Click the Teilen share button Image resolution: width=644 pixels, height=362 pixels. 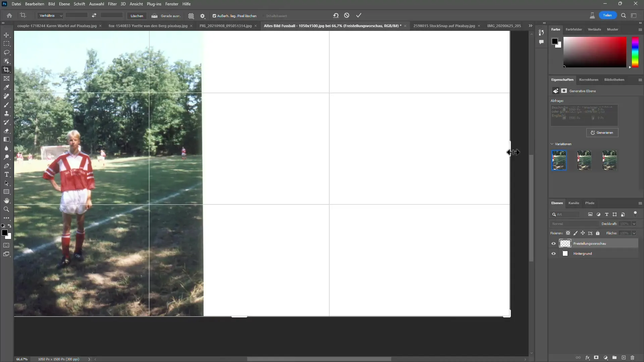point(607,15)
